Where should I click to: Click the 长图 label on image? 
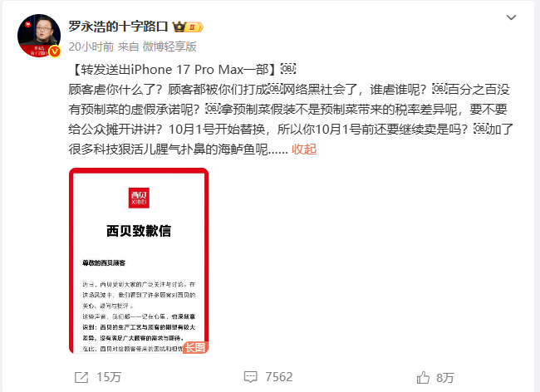(x=195, y=347)
